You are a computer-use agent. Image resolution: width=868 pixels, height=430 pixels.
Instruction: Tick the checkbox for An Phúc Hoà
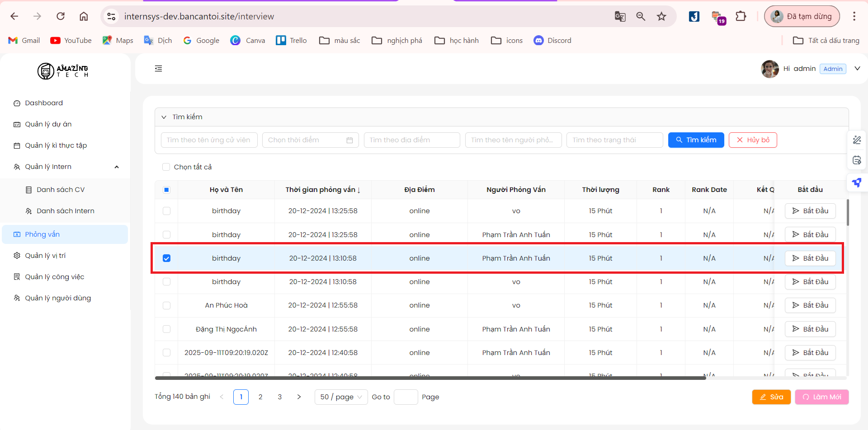166,305
